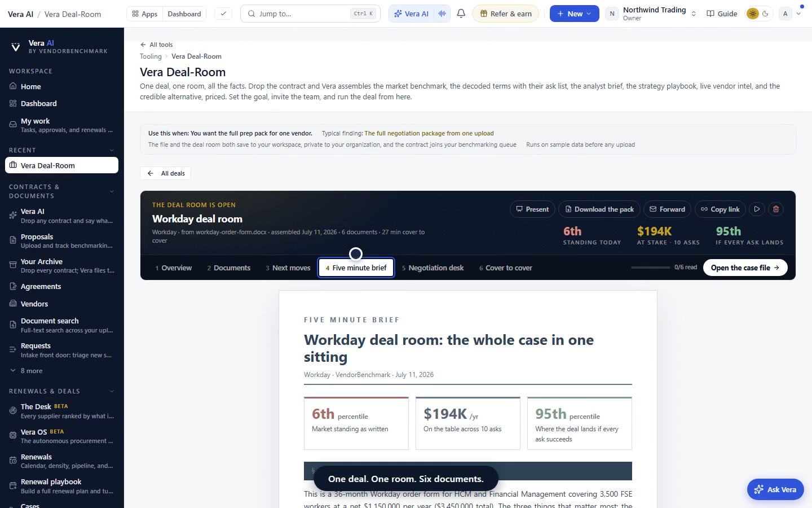Click the All tools back link

click(157, 45)
